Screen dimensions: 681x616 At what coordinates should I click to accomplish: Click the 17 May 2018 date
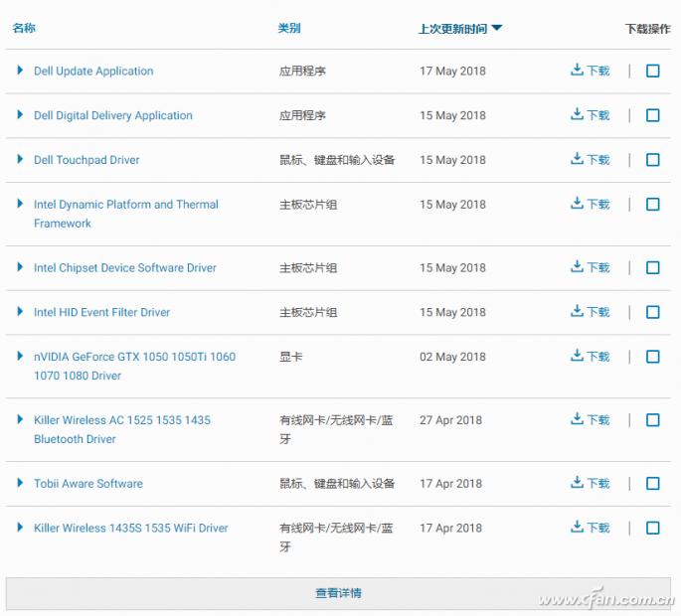452,71
